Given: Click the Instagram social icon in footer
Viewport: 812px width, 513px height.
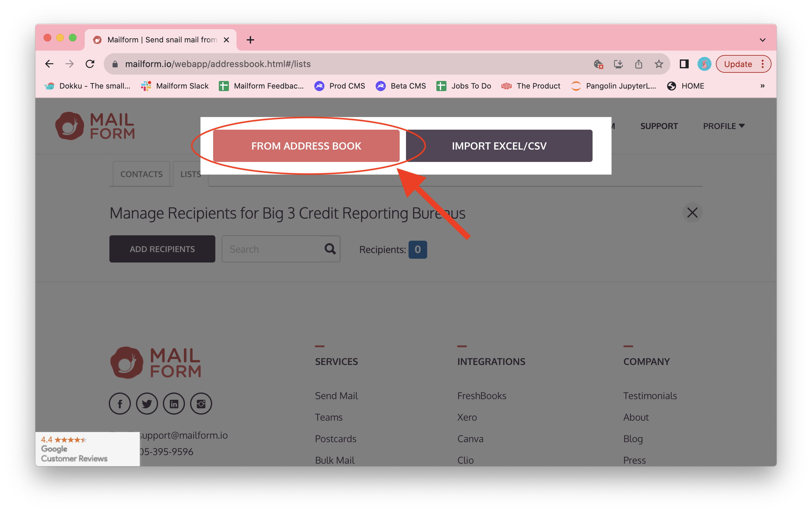Looking at the screenshot, I should click(201, 404).
